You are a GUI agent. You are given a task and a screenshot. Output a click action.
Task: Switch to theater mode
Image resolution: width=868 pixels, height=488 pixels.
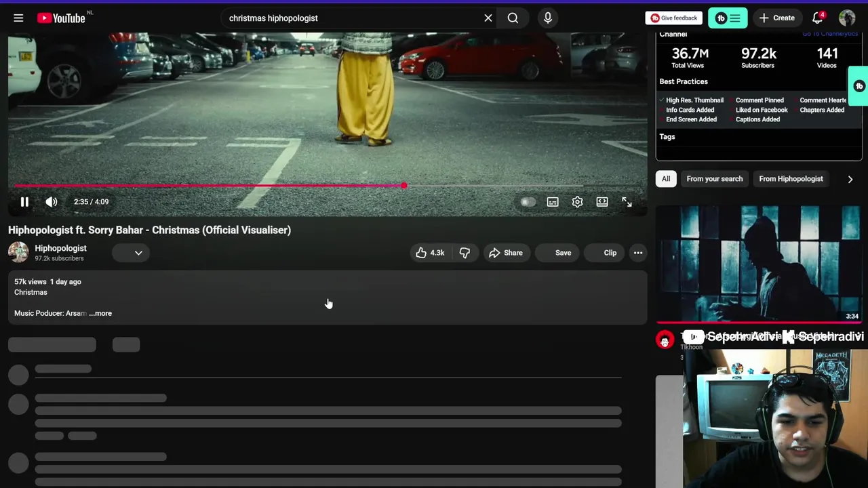pyautogui.click(x=602, y=202)
